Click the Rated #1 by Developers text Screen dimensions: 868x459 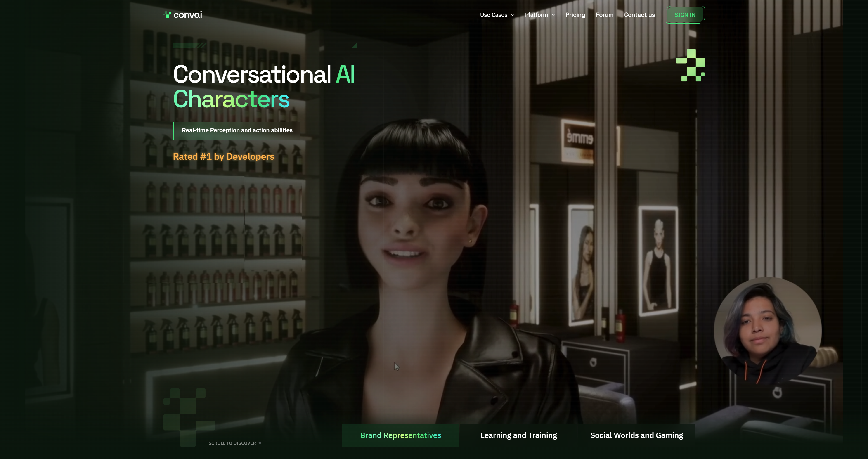223,156
